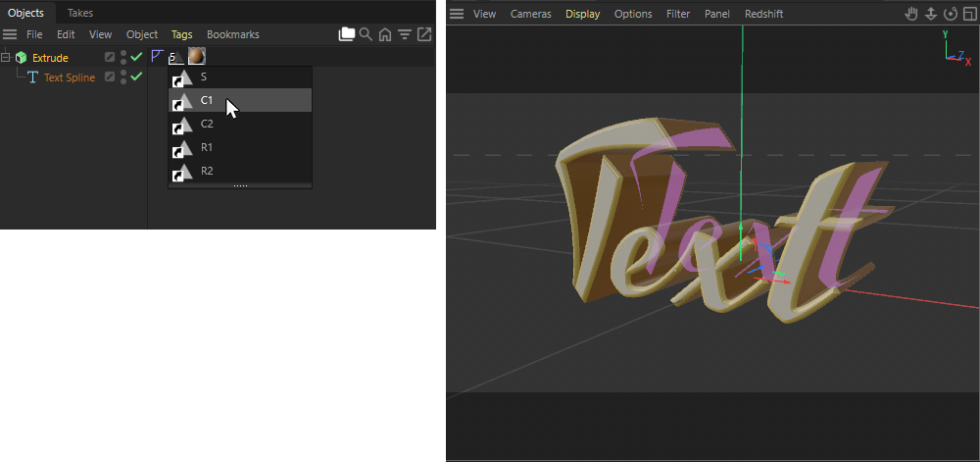Click the search magnifier in Objects panel
980x462 pixels.
[366, 34]
